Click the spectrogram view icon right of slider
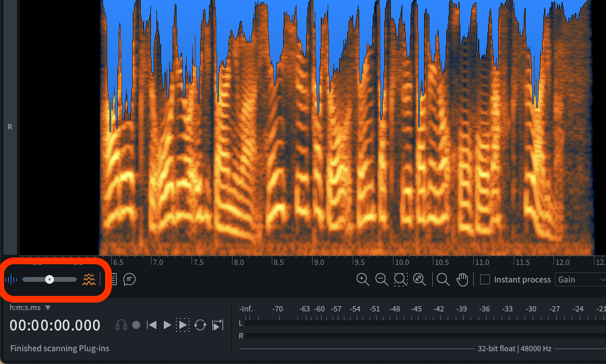Image resolution: width=606 pixels, height=364 pixels. [x=88, y=279]
